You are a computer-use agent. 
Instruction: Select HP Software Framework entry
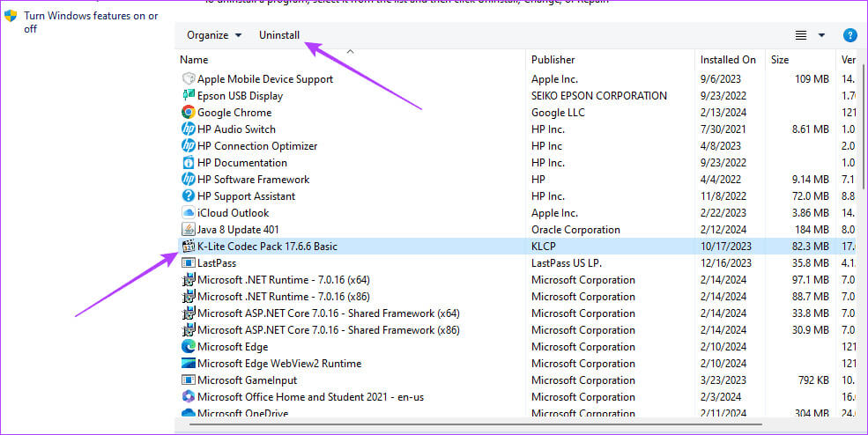254,180
